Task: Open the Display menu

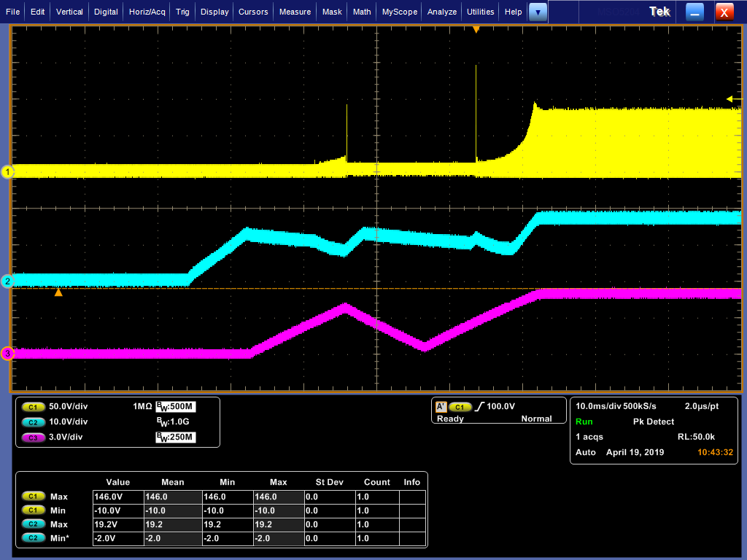Action: coord(214,12)
